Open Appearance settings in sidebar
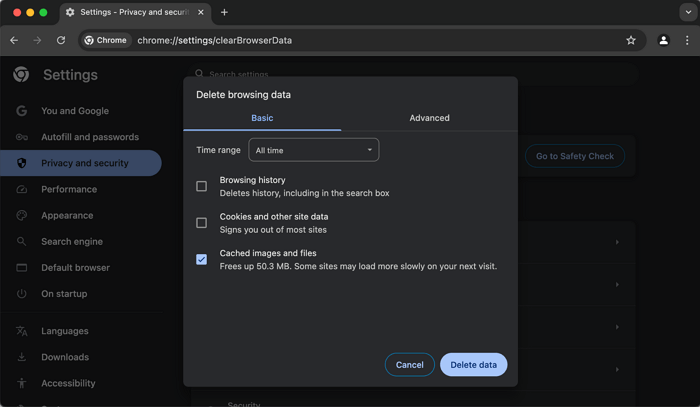Image resolution: width=700 pixels, height=407 pixels. (x=67, y=215)
